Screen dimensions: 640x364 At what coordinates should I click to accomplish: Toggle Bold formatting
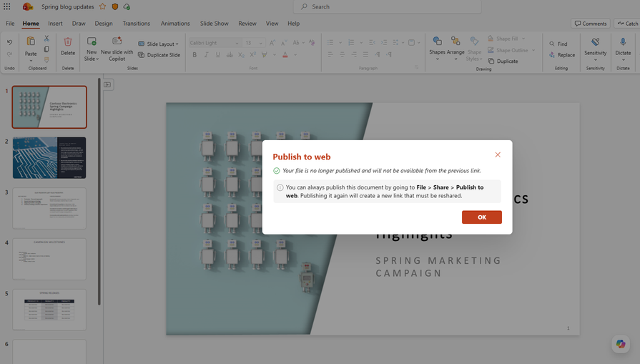pyautogui.click(x=195, y=54)
